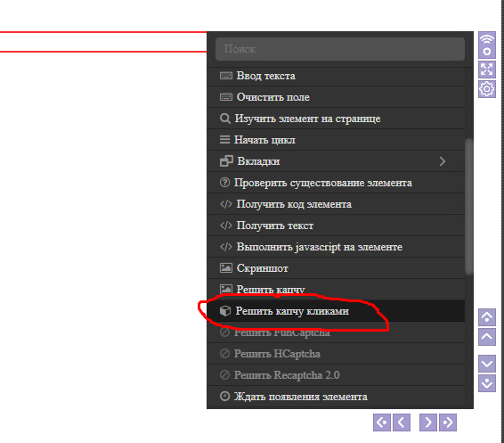
Task: Click the scroll-far-right arrow with dot
Action: (448, 422)
